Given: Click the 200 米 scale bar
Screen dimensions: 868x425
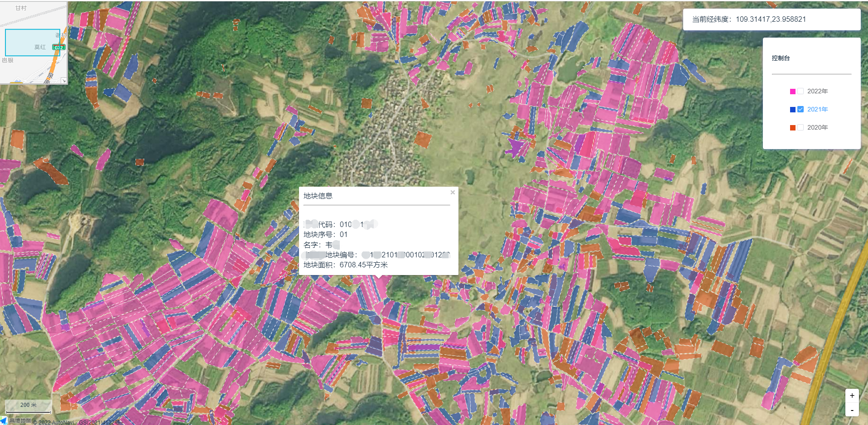Looking at the screenshot, I should pos(28,406).
